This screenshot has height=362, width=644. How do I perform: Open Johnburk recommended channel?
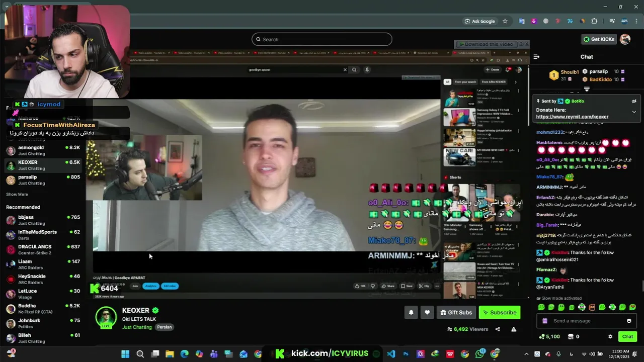point(43,323)
